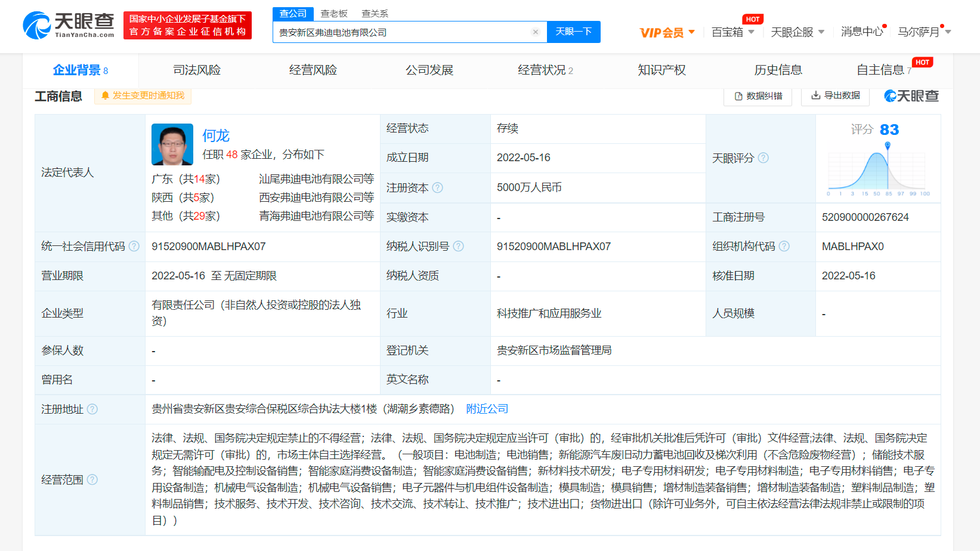Click help icon next to 注册资本
Screen dimensions: 980x551
pos(437,187)
